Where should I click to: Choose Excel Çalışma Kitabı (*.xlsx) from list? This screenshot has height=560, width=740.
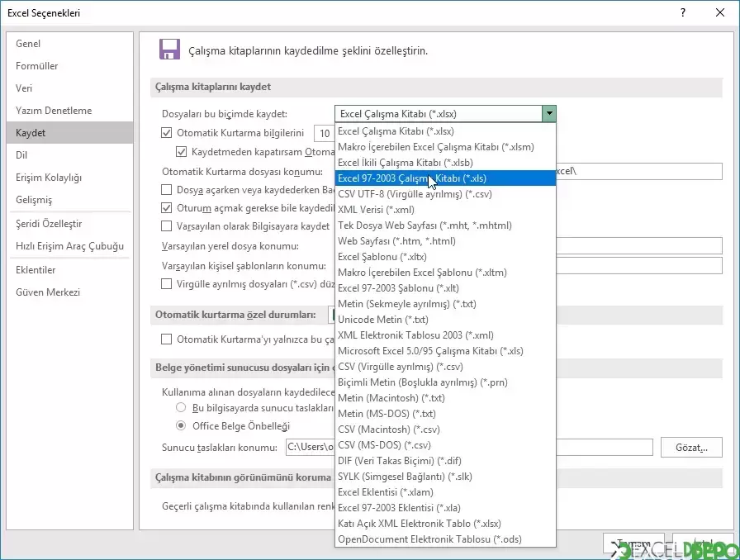coord(445,131)
